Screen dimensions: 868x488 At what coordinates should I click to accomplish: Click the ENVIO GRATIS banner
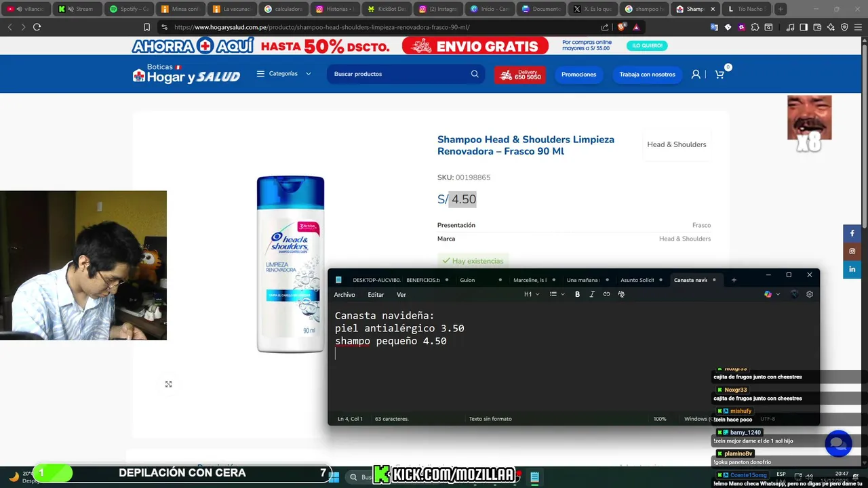tap(475, 46)
